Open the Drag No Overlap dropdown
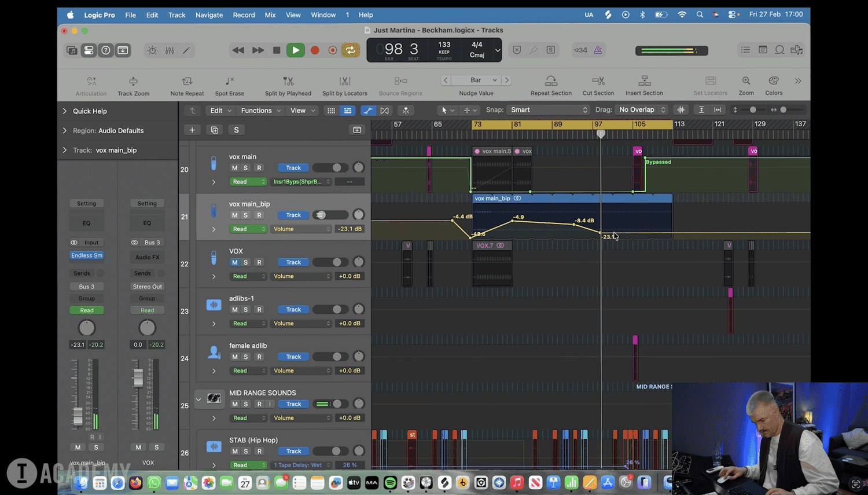868x495 pixels. [642, 110]
